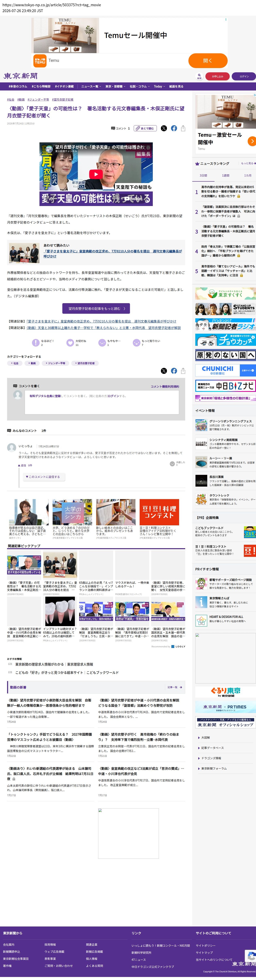256x980 pixels.
Task: Open top share/export icon beside Facebook
Action: point(183,128)
